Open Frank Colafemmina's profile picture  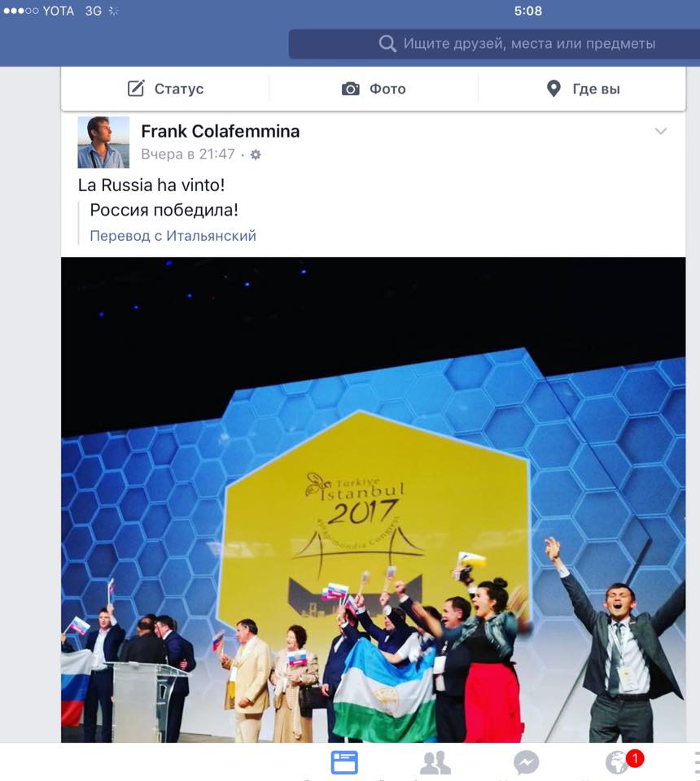103,142
